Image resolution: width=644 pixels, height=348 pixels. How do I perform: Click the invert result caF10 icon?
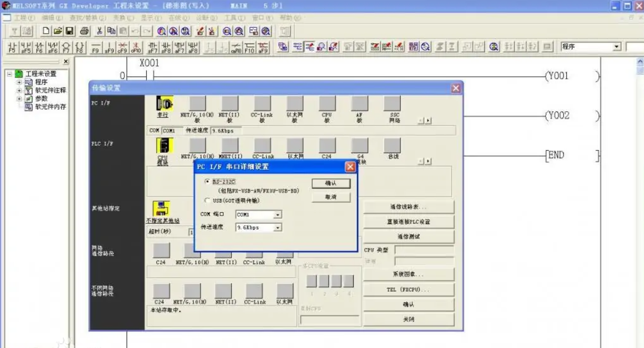coord(236,47)
